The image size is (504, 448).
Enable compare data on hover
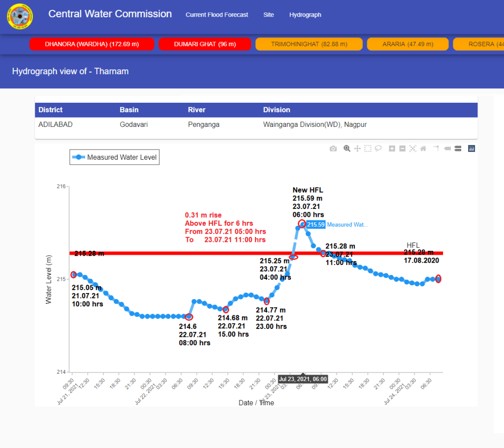[x=457, y=149]
